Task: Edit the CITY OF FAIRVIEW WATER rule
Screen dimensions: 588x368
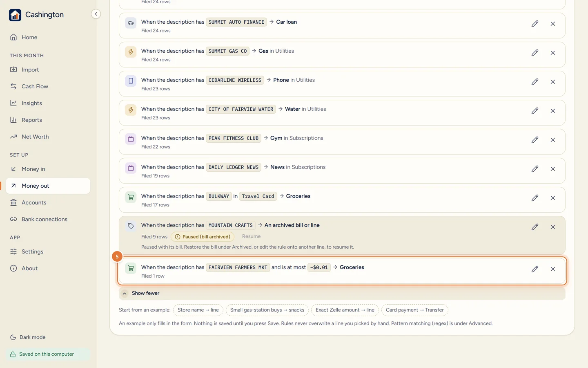Action: pyautogui.click(x=535, y=111)
